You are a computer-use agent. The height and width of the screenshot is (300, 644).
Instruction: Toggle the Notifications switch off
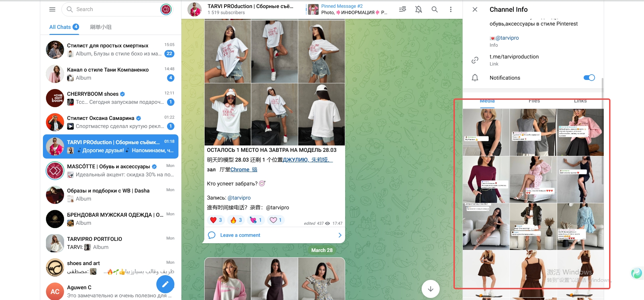589,78
